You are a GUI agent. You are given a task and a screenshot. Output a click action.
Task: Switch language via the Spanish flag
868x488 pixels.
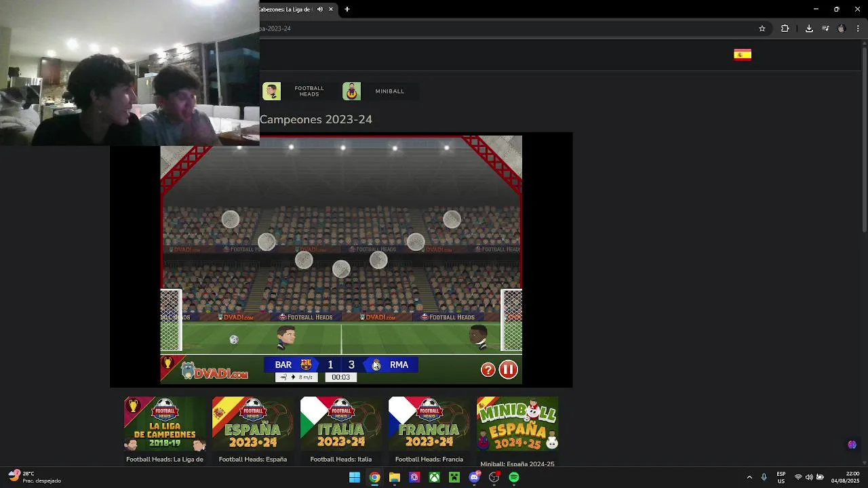pos(743,55)
